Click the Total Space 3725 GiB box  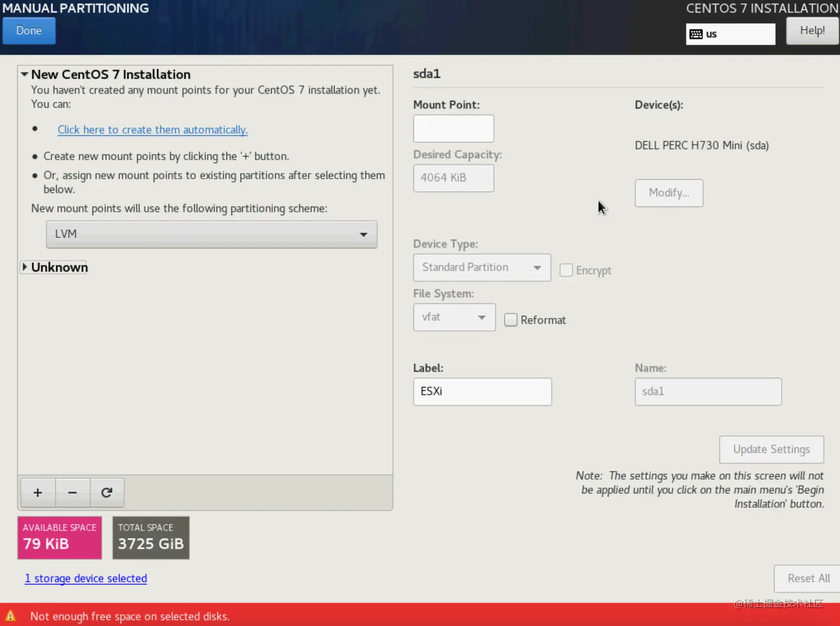(151, 538)
